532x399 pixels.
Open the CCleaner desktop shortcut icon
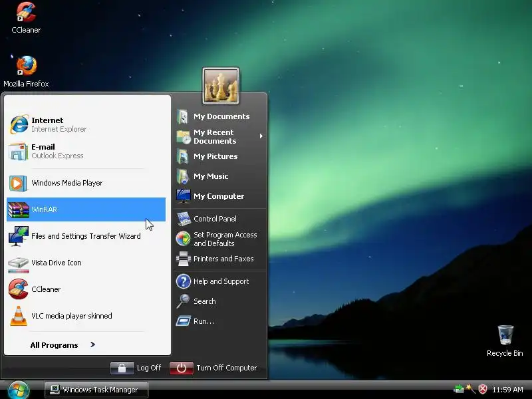26,12
